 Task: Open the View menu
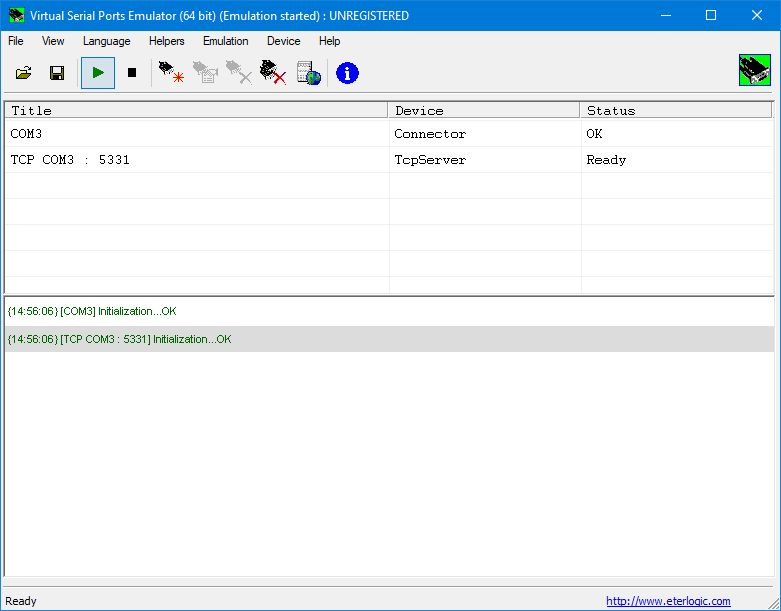(53, 41)
